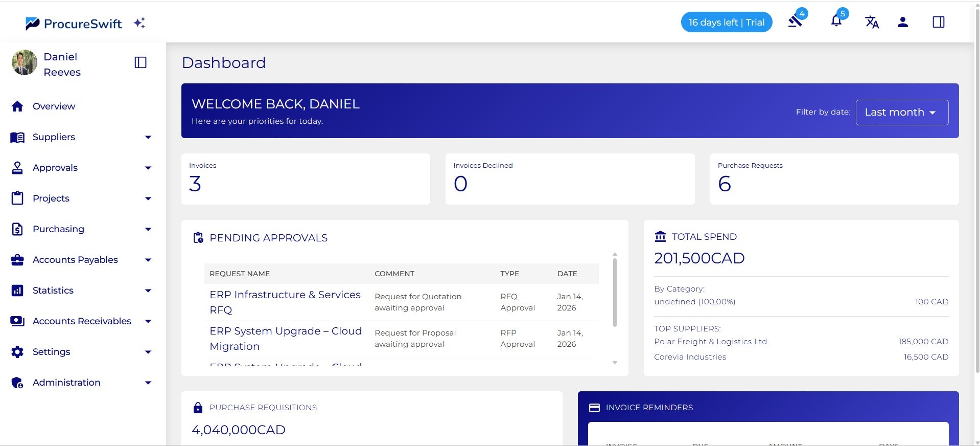This screenshot has width=980, height=446.
Task: Expand the Statistics menu arrow
Action: point(148,291)
